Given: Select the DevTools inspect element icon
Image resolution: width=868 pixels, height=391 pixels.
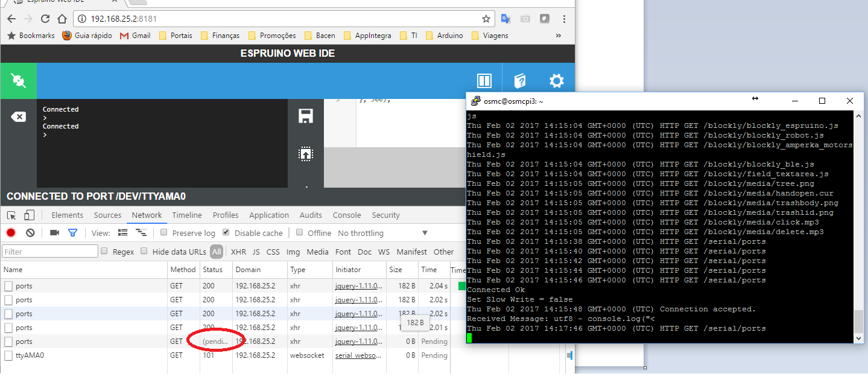Looking at the screenshot, I should (x=11, y=215).
